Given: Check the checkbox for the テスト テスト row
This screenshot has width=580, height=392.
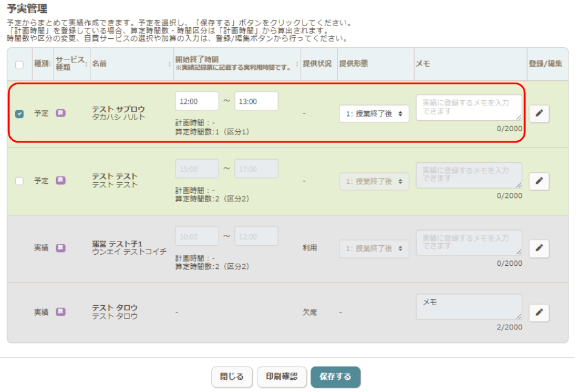Looking at the screenshot, I should tap(19, 181).
